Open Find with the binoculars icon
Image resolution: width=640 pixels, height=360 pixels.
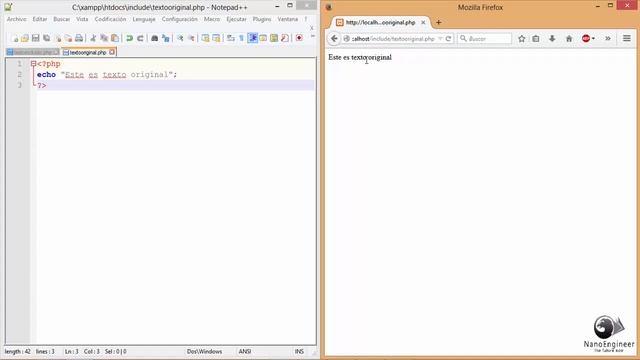(x=155, y=38)
